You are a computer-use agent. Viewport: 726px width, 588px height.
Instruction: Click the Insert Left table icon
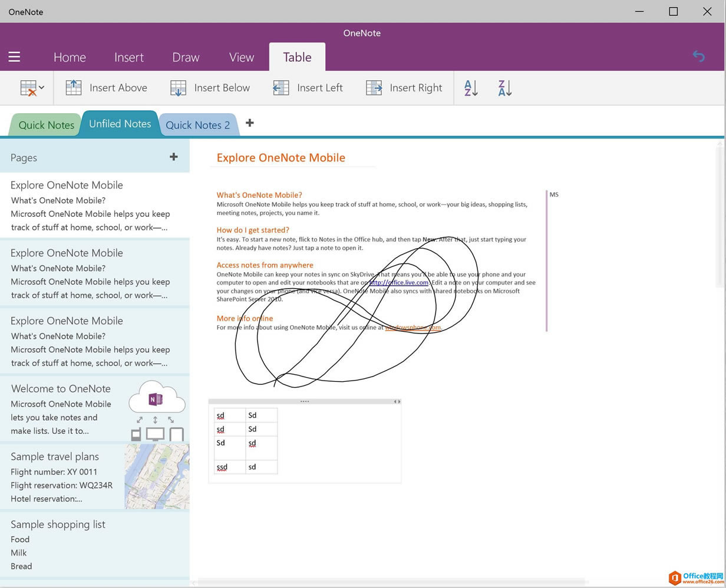280,87
